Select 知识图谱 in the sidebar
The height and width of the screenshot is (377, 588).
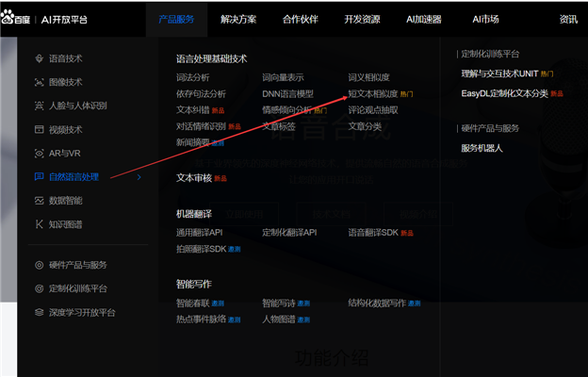(66, 224)
